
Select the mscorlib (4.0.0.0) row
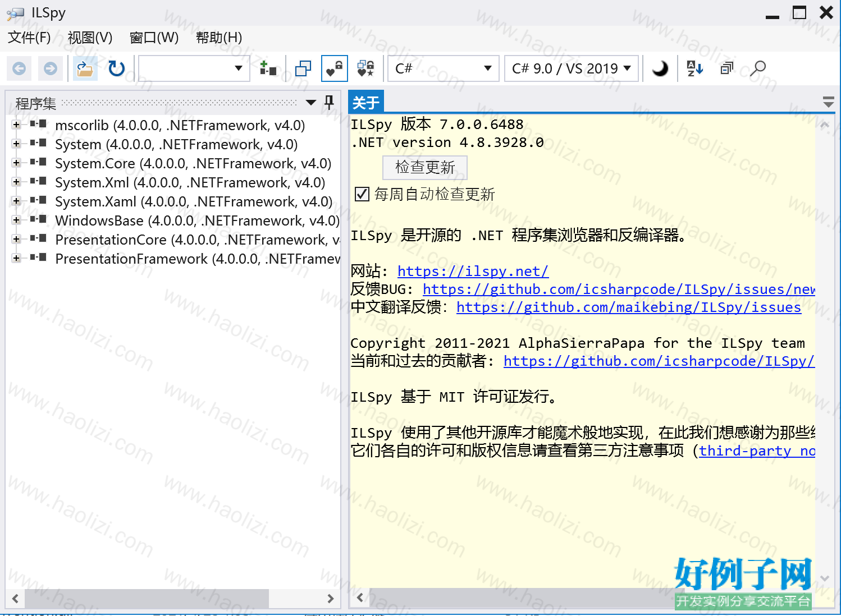point(180,125)
